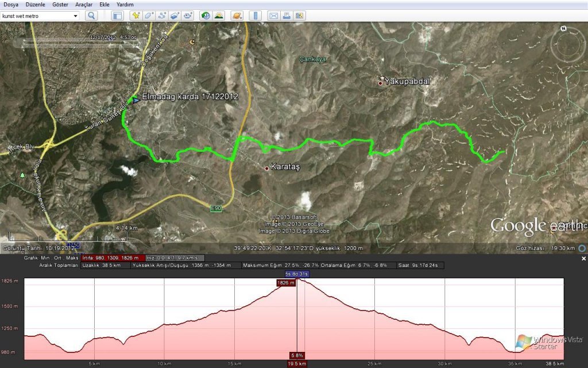The width and height of the screenshot is (588, 368).
Task: Add a placemark with the pushpin icon
Action: 136,16
